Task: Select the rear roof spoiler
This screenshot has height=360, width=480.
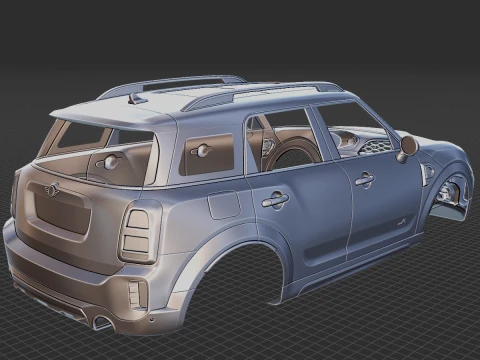Action: [110, 116]
